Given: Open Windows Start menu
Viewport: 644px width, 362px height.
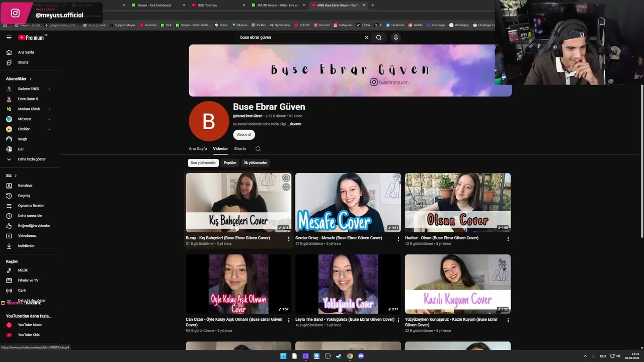Looking at the screenshot, I should pyautogui.click(x=283, y=356).
